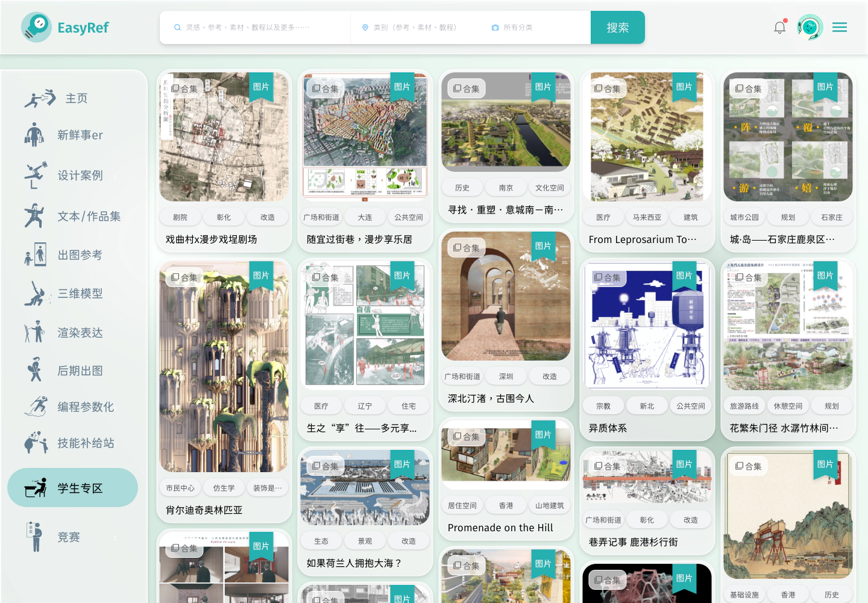The image size is (868, 603).
Task: Open the hamburger menu at top right
Action: 840,27
